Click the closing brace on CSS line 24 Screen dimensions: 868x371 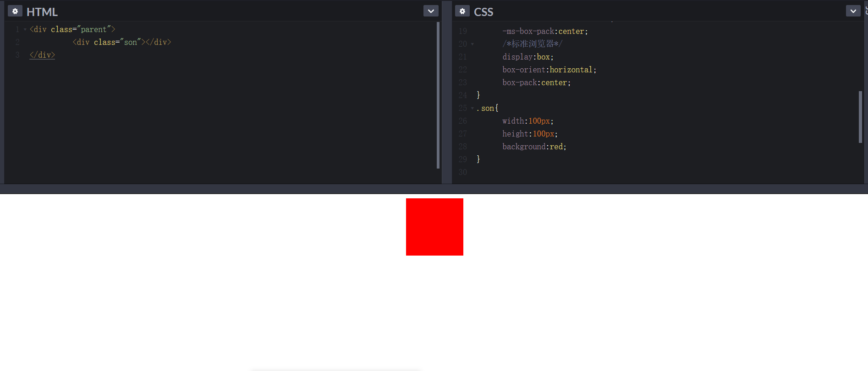tap(478, 95)
